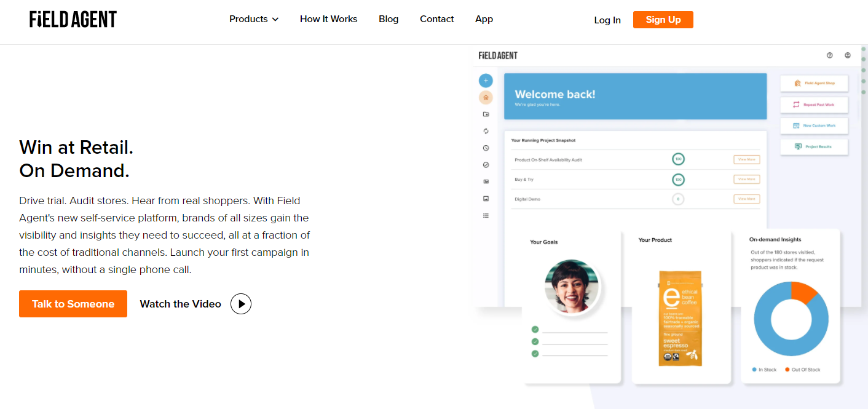
Task: Click the Talk to Someone button
Action: pyautogui.click(x=73, y=304)
